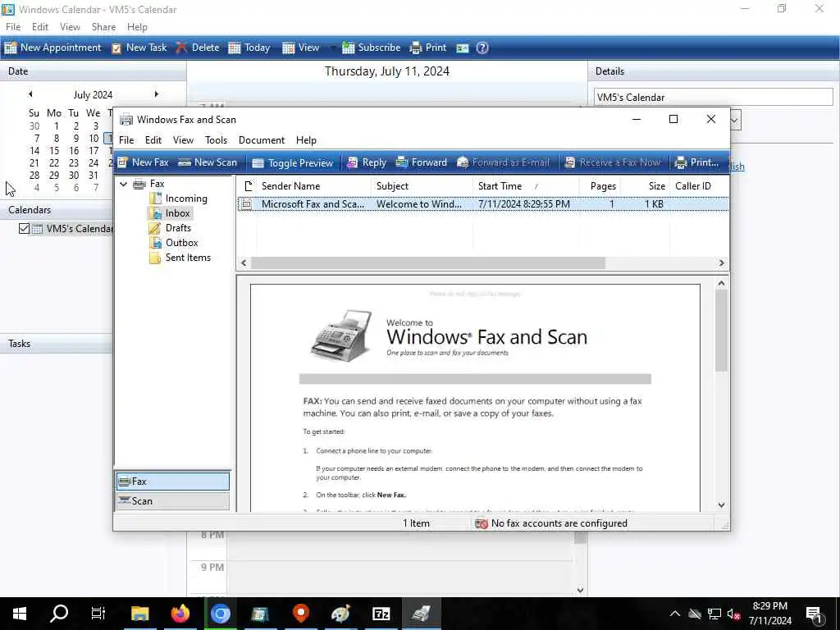This screenshot has width=840, height=630.
Task: Click Print button in Fax and Scan toolbar
Action: [696, 162]
